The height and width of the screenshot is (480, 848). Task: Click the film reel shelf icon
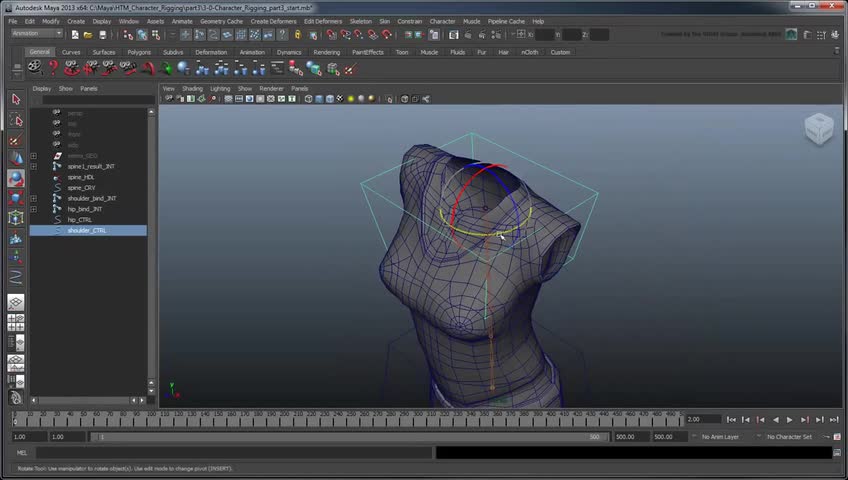pos(35,68)
